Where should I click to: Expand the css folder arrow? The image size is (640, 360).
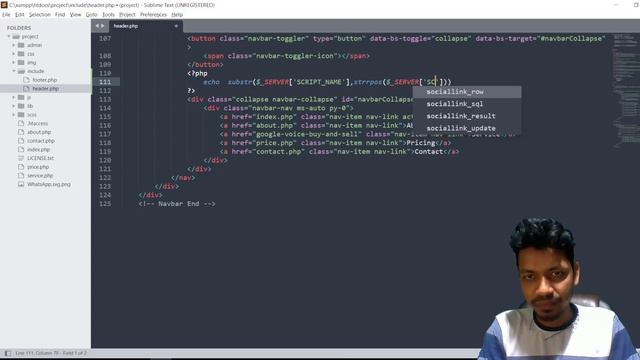13,54
